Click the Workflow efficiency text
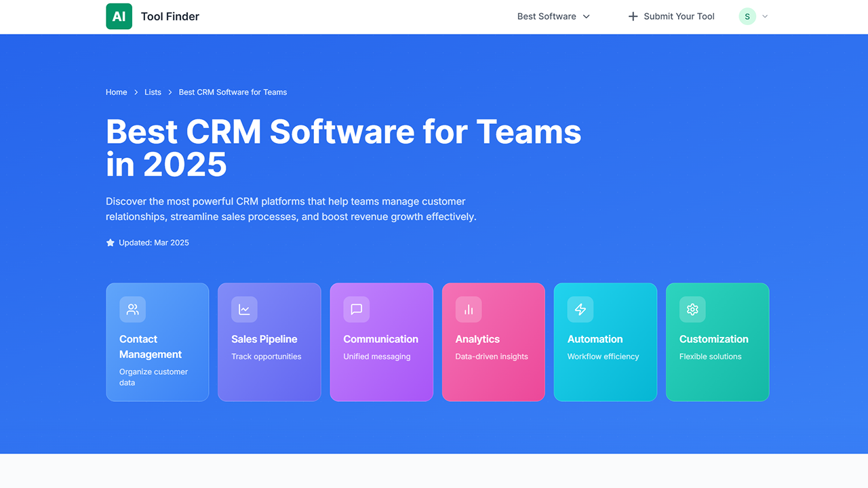The height and width of the screenshot is (488, 868). pyautogui.click(x=603, y=357)
